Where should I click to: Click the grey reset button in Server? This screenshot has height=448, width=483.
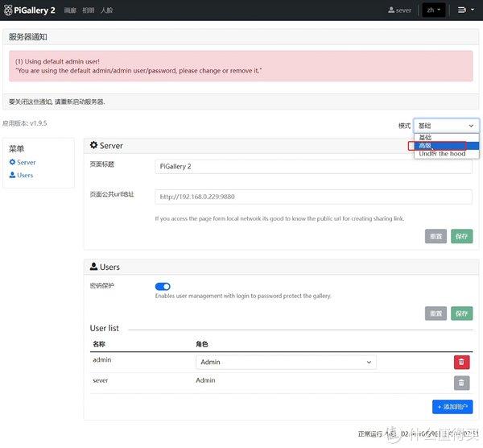point(436,236)
